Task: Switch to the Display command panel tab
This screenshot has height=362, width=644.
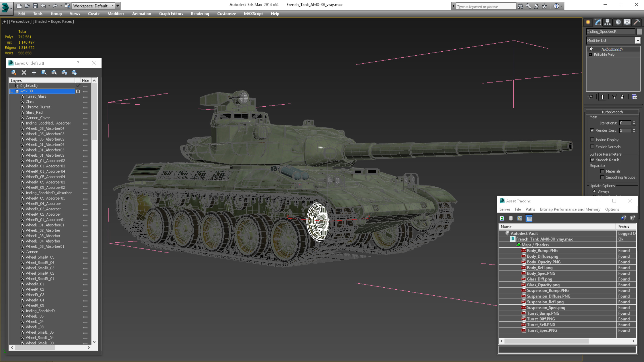Action: coord(627,22)
